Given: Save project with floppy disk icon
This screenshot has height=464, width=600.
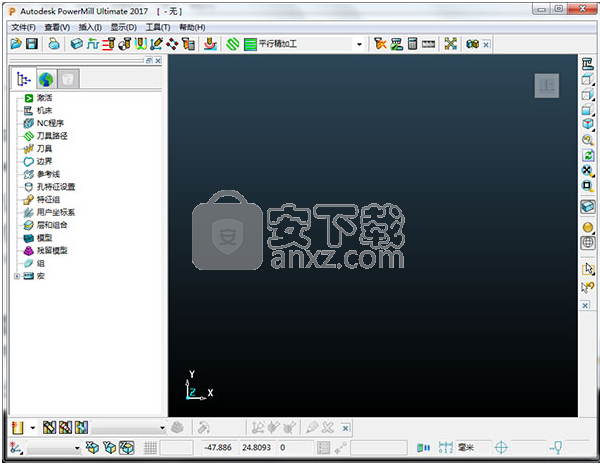Looking at the screenshot, I should pyautogui.click(x=32, y=44).
